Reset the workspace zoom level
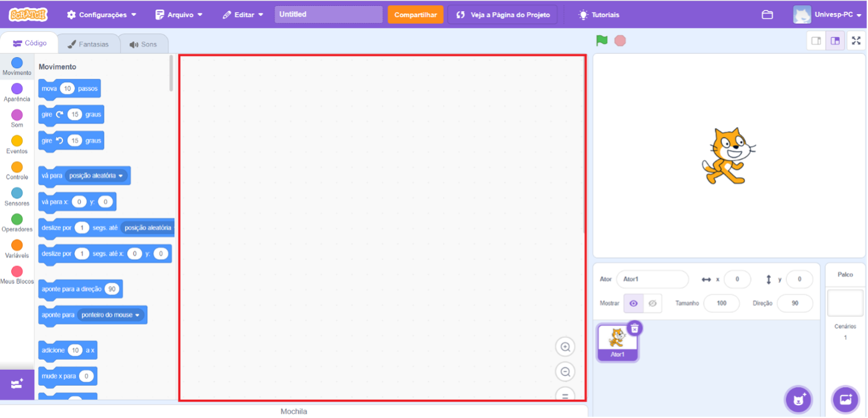The image size is (868, 418). [x=566, y=394]
